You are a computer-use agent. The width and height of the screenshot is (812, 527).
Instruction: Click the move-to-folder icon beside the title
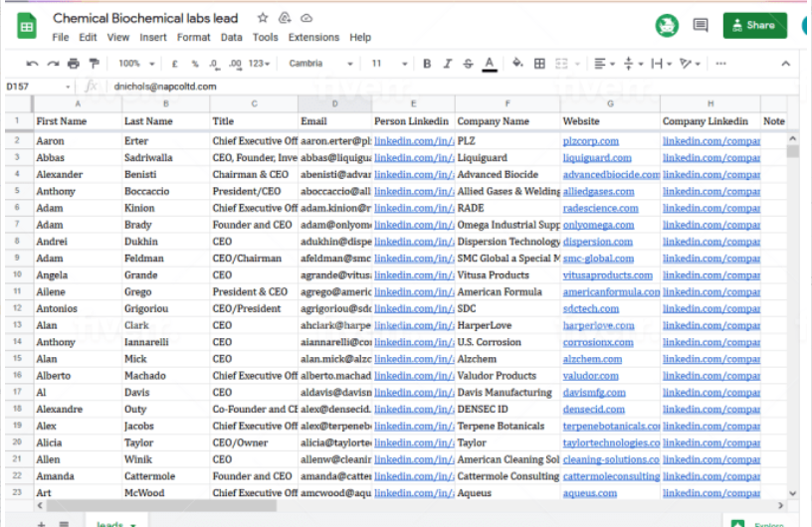[285, 18]
